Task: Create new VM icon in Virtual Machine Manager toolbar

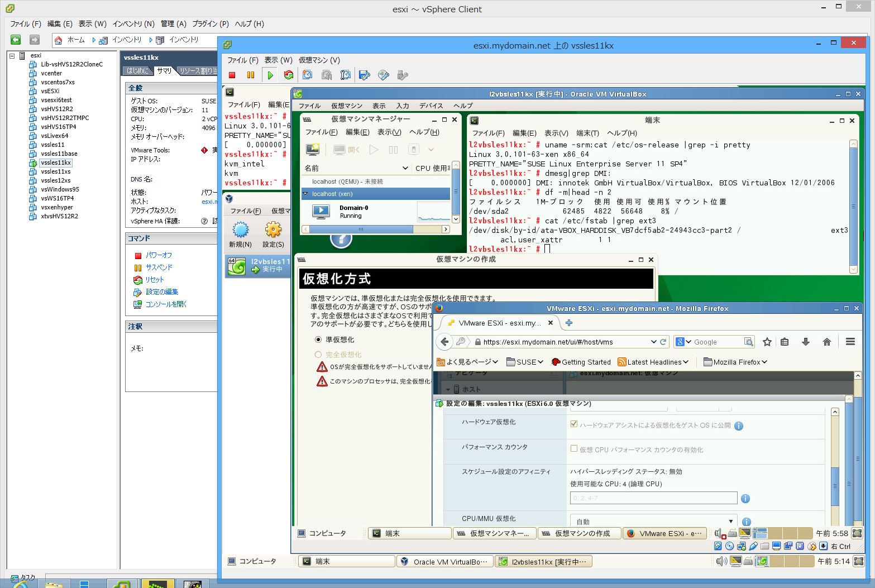Action: click(x=313, y=149)
